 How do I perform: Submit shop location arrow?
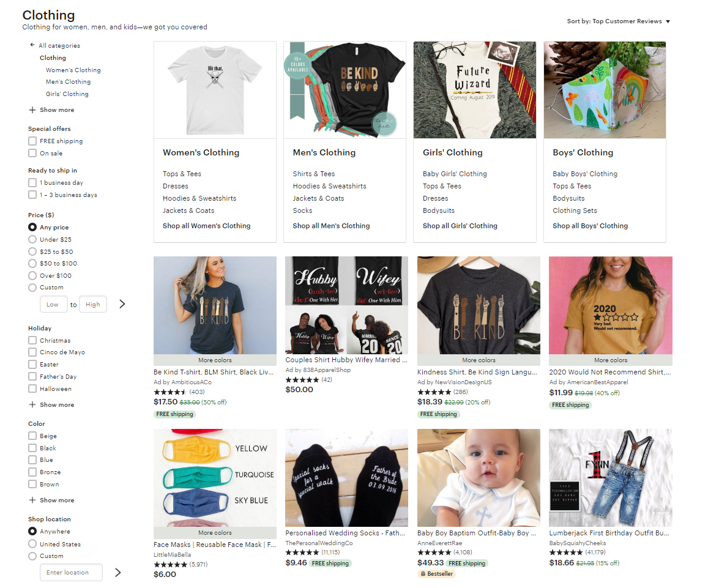tap(118, 572)
